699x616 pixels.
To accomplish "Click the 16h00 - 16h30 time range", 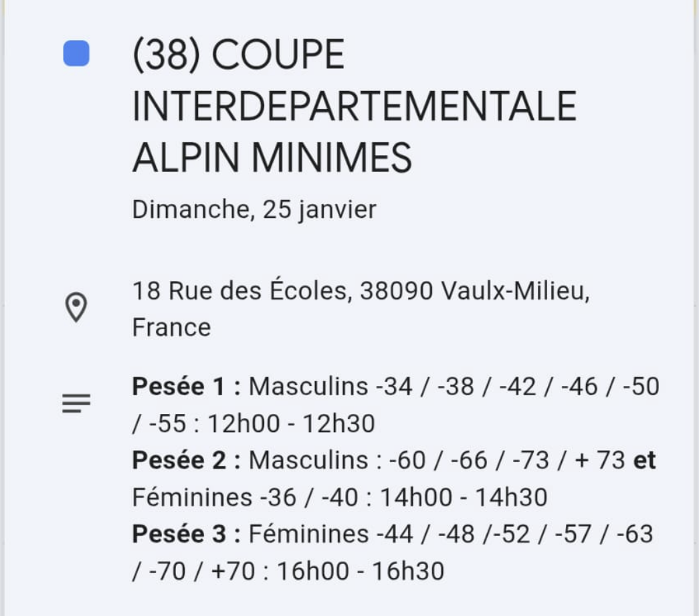I will point(361,571).
